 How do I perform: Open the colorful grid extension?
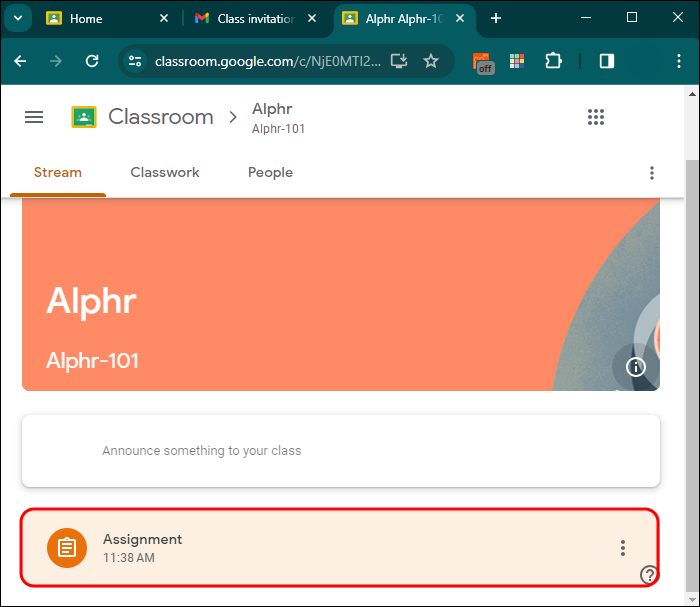(517, 61)
